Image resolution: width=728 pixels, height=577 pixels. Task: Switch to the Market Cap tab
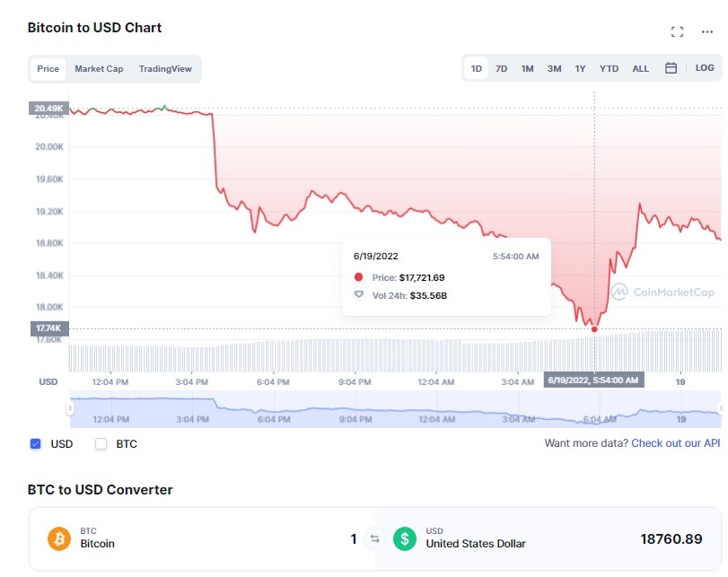click(99, 69)
